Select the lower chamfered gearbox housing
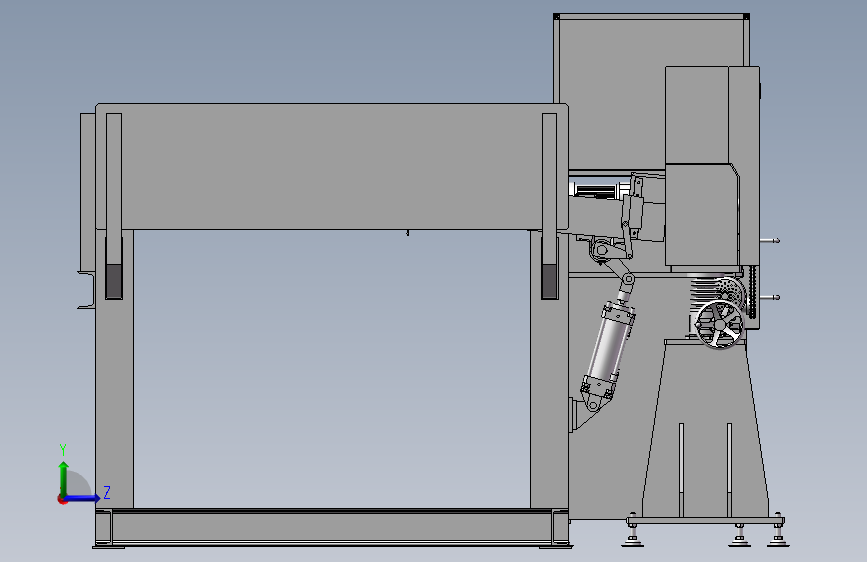The width and height of the screenshot is (867, 562). 702,215
